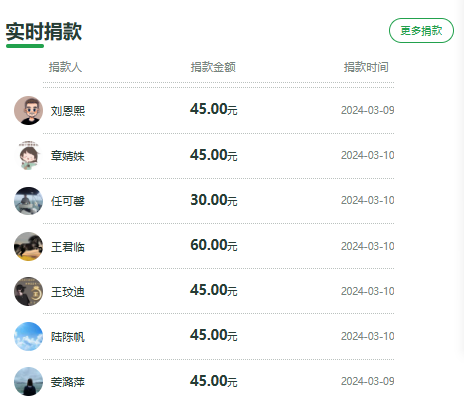The width and height of the screenshot is (464, 407).
Task: Click the 捐款金额 column header
Action: [x=213, y=67]
